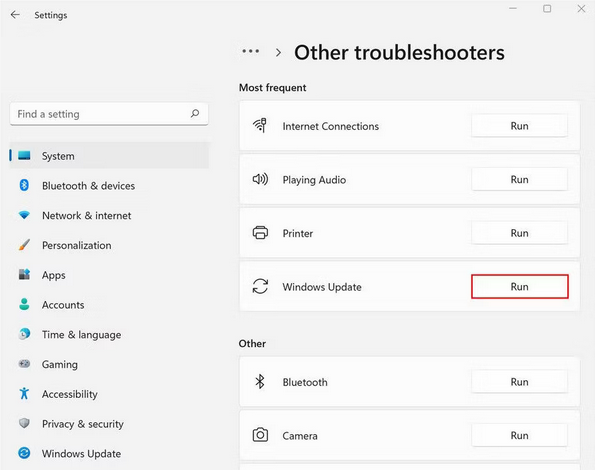
Task: Click the Bluetooth troubleshooter icon
Action: 260,382
